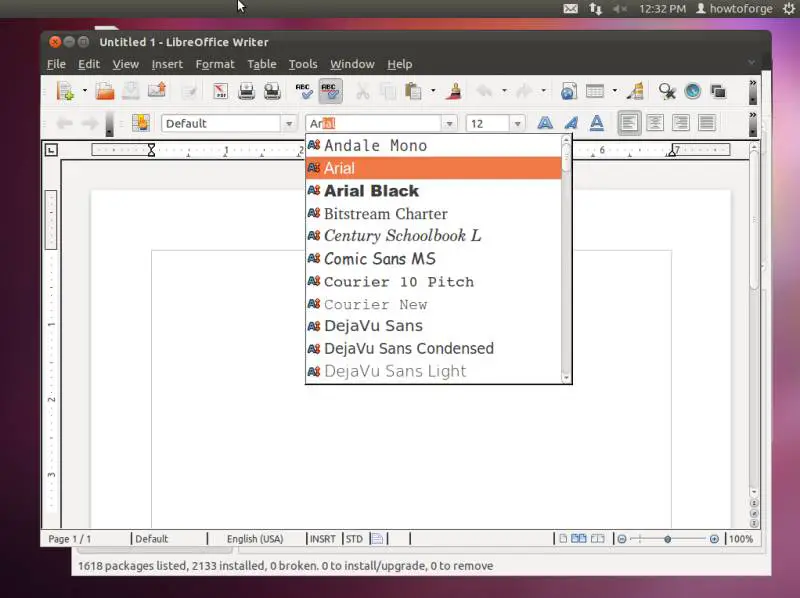Select Comic Sans MS font

click(x=433, y=259)
